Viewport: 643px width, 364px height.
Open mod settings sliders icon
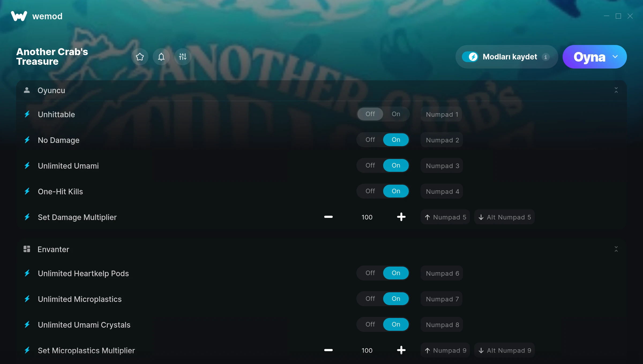pos(183,57)
